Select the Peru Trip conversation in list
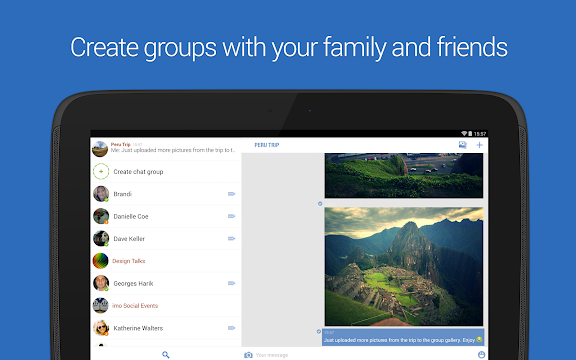Viewport: 576px width, 360px height. click(166, 149)
